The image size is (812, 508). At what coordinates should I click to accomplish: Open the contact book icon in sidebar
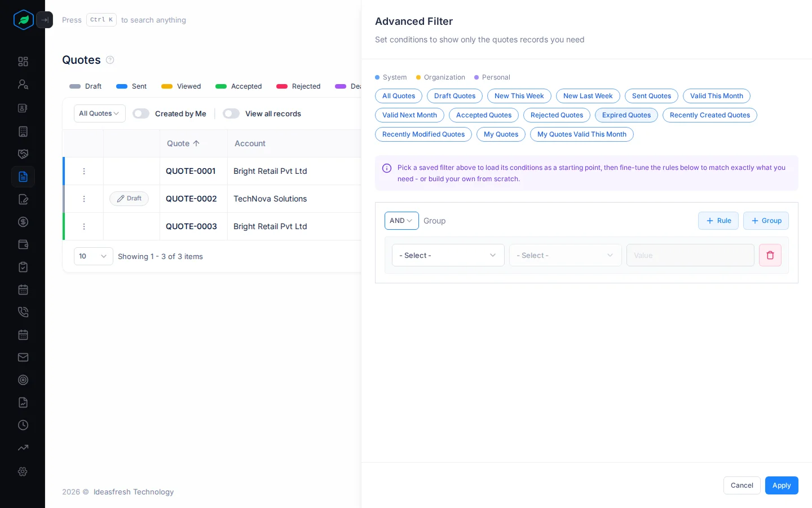[x=23, y=108]
